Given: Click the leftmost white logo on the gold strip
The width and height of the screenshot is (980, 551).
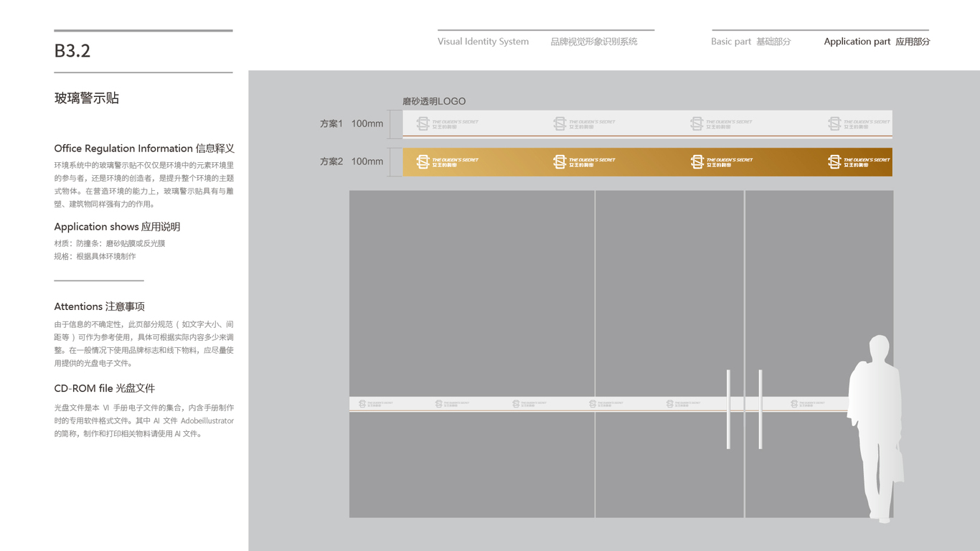Looking at the screenshot, I should [448, 162].
